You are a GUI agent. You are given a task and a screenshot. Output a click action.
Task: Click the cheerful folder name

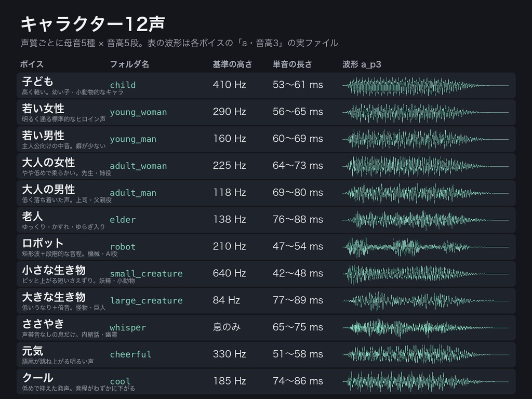click(130, 354)
